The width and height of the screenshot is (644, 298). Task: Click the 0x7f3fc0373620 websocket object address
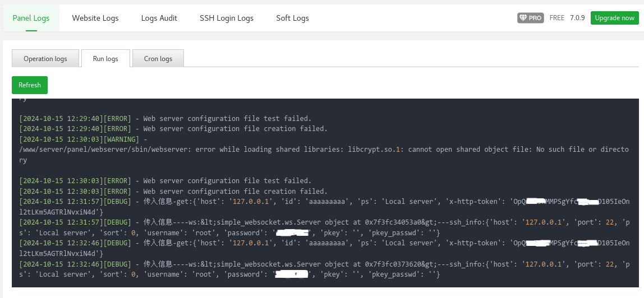click(x=393, y=264)
